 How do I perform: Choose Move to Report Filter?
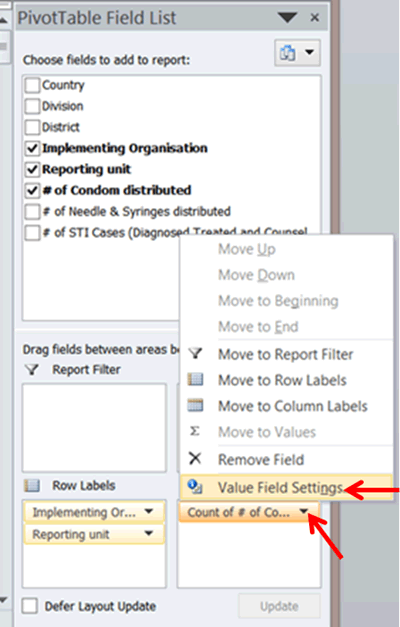pyautogui.click(x=286, y=354)
